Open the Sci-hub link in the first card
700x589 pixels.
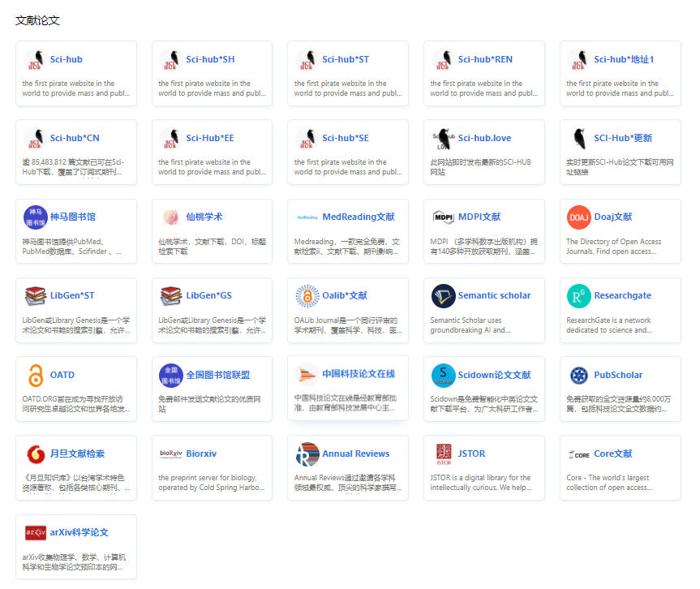tap(66, 59)
